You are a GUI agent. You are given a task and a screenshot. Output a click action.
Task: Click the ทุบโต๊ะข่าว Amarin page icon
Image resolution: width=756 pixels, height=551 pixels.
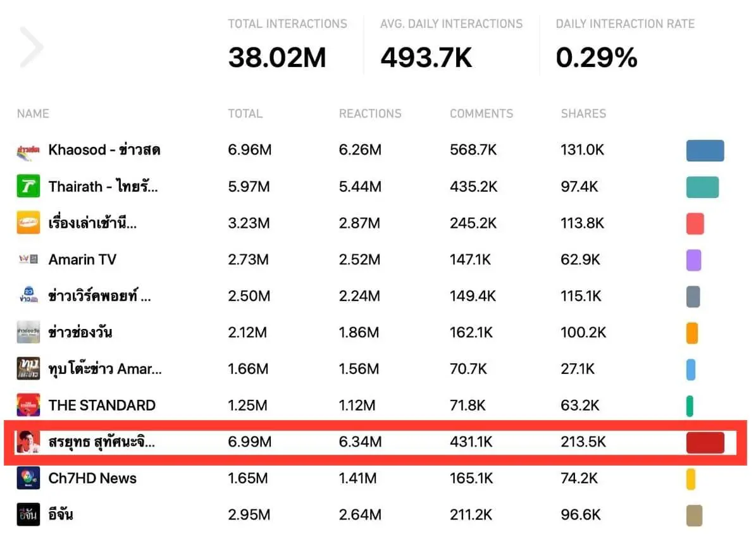pos(28,369)
